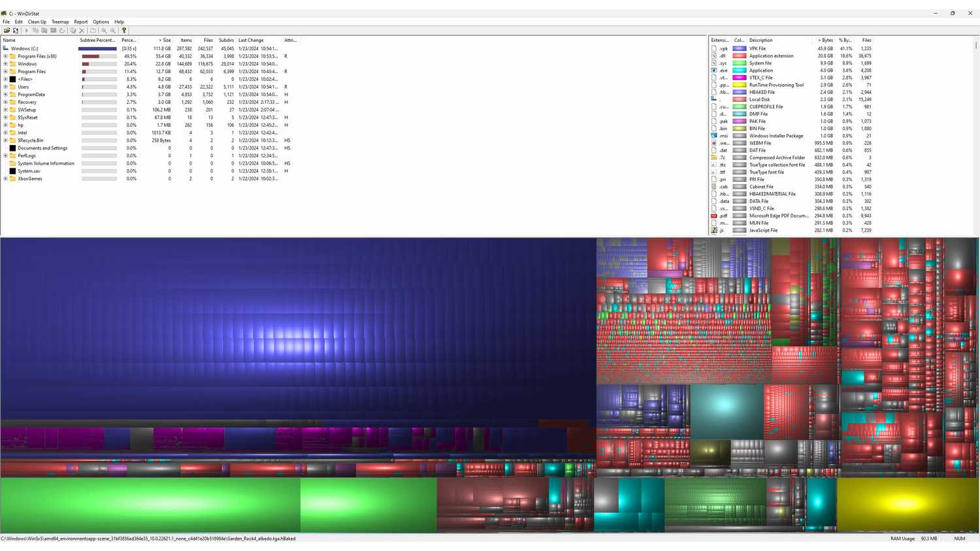Click the blue VPK File color swatch
The width and height of the screenshot is (980, 551).
click(x=740, y=48)
